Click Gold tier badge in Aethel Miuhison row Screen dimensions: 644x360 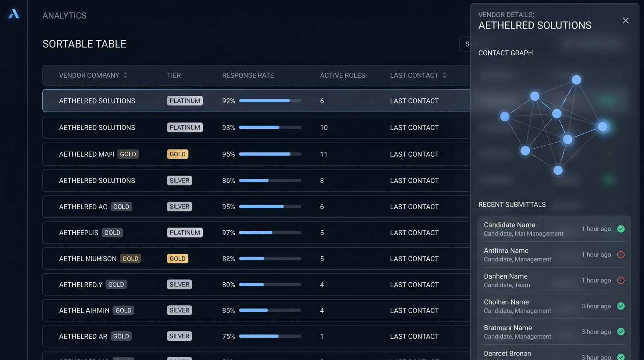[178, 259]
